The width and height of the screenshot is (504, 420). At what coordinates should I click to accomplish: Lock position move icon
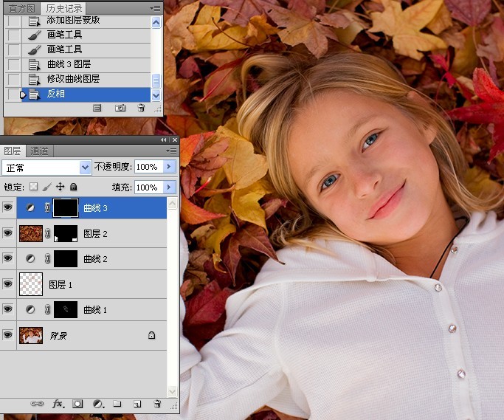coord(60,187)
